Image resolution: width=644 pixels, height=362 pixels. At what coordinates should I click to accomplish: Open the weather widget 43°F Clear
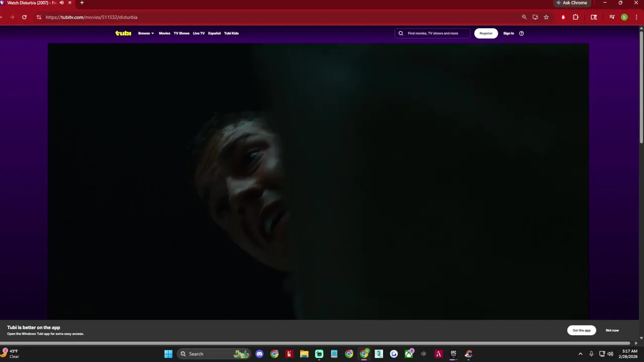coord(11,354)
